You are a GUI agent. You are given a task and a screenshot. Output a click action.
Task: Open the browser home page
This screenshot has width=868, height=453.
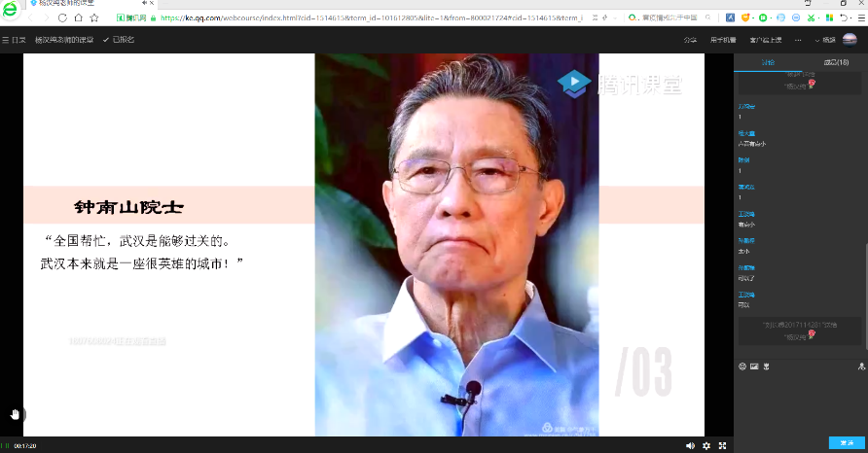[78, 17]
